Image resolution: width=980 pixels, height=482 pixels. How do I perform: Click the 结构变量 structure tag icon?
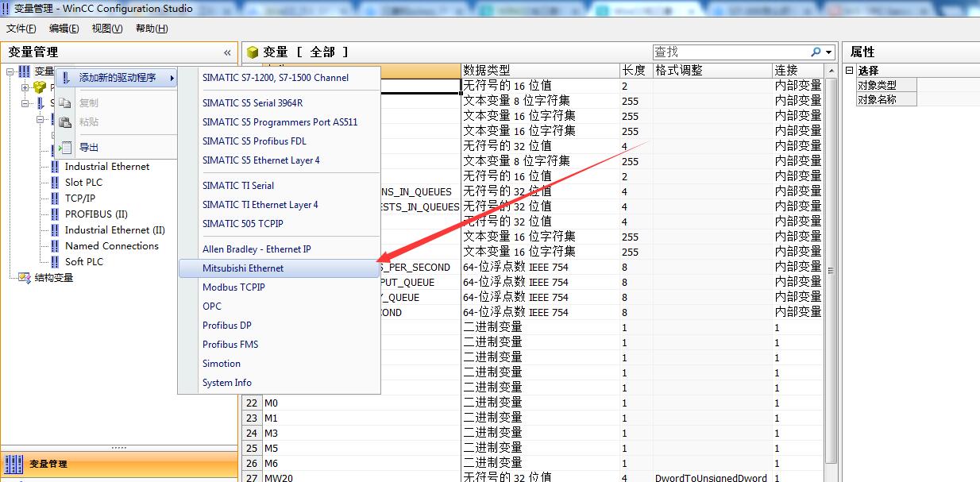(x=25, y=278)
